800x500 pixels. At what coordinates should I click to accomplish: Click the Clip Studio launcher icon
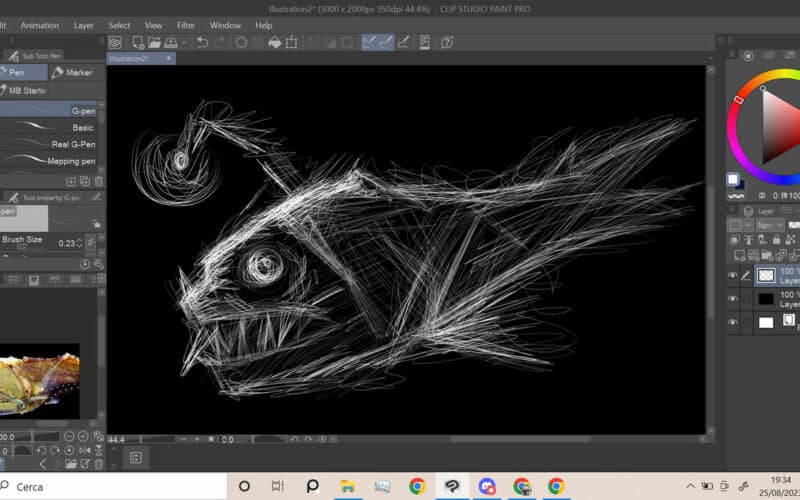[x=116, y=42]
